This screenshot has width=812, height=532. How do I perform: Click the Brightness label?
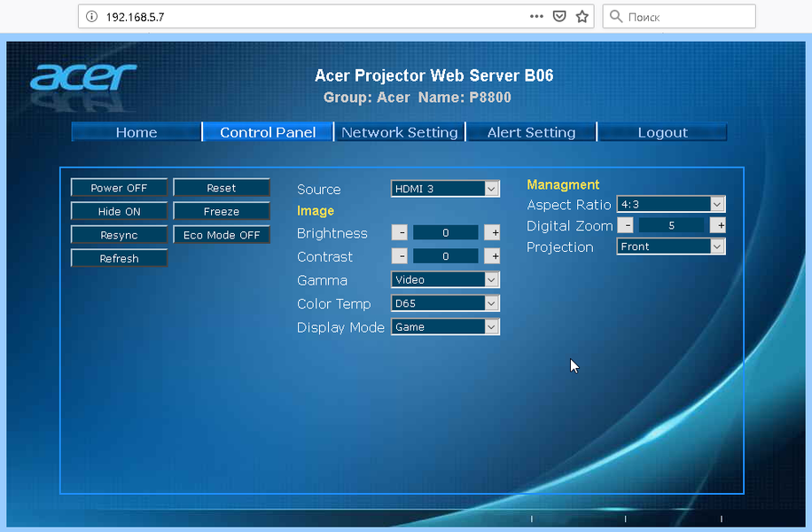click(332, 233)
